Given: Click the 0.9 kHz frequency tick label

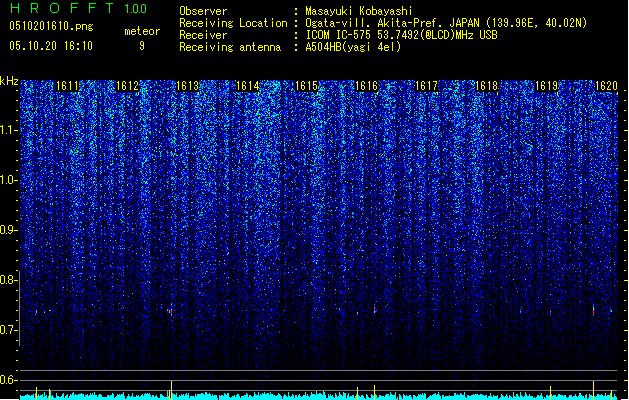Looking at the screenshot, I should pos(9,230).
